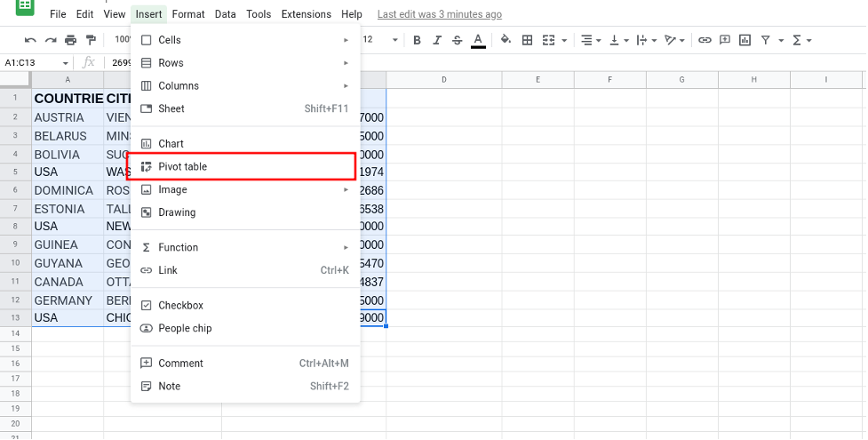Open the Edit menu
868x440 pixels.
tap(84, 14)
